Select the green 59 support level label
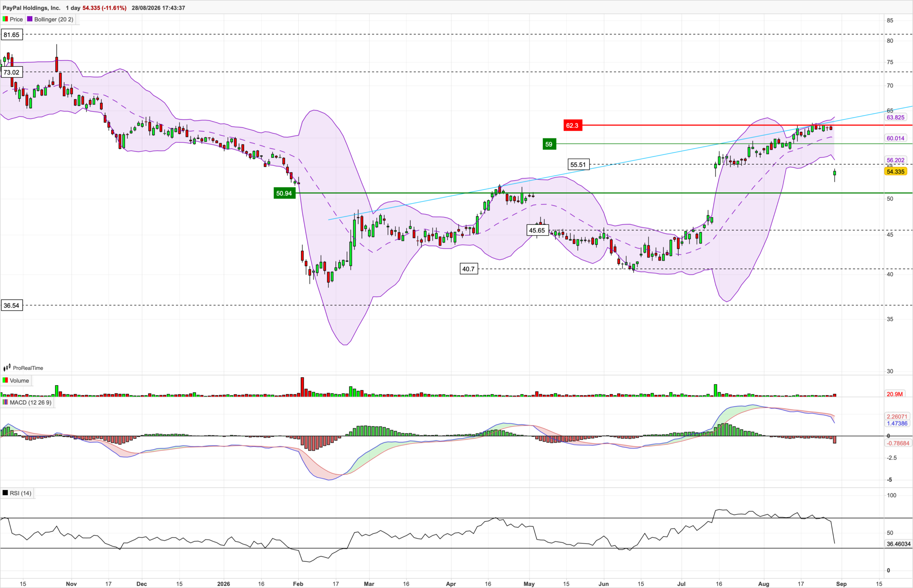 click(549, 144)
